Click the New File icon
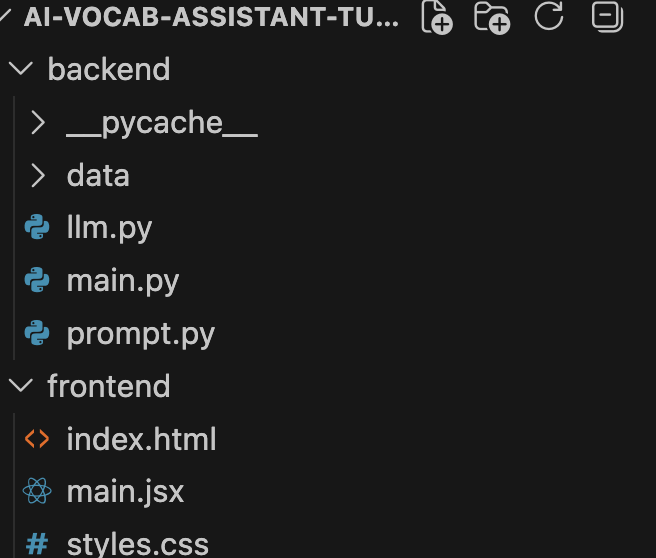 pyautogui.click(x=437, y=17)
